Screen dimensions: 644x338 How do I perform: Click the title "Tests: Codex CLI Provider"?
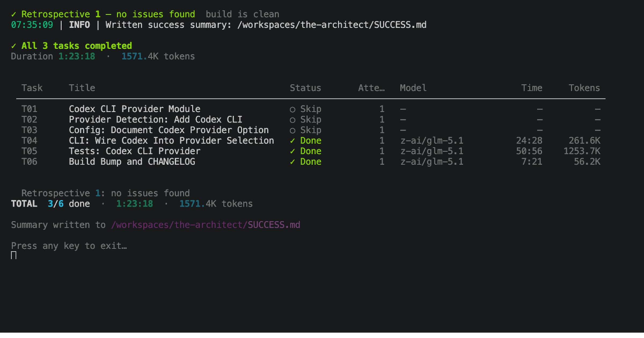[x=134, y=151]
